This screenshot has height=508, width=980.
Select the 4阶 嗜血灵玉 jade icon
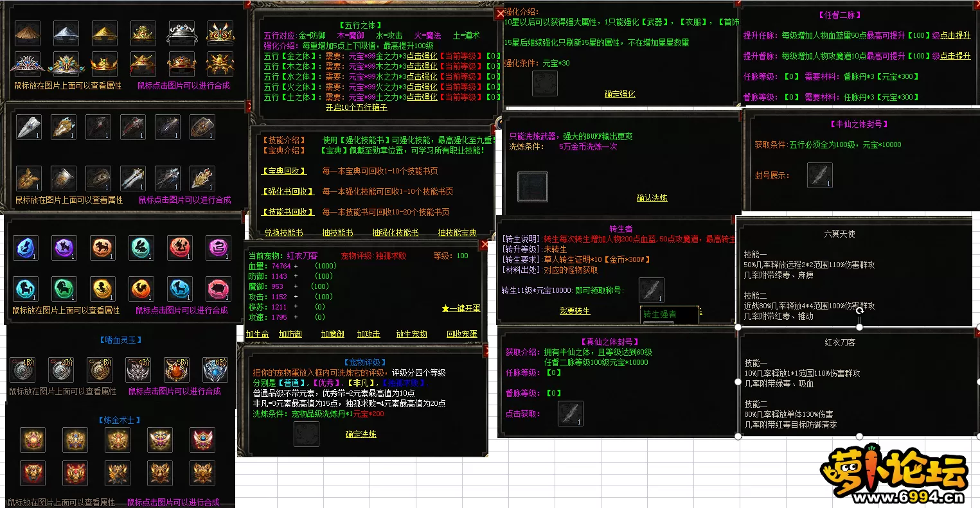pyautogui.click(x=138, y=370)
